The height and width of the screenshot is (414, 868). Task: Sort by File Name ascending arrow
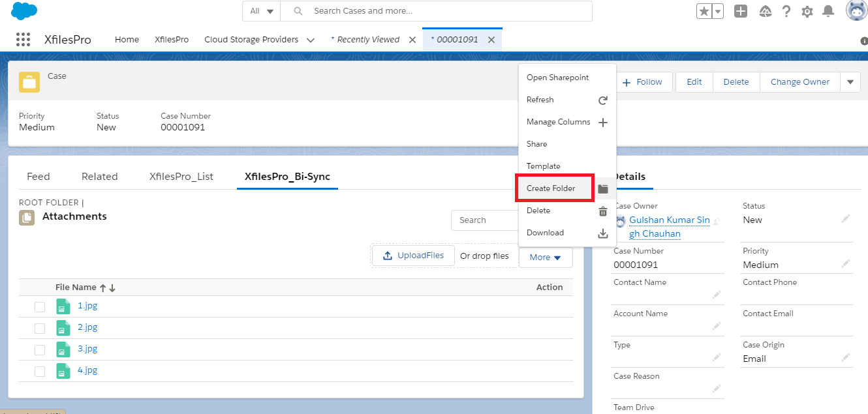(x=103, y=288)
